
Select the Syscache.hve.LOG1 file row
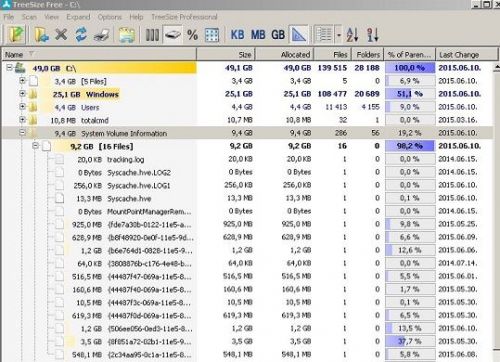248,185
